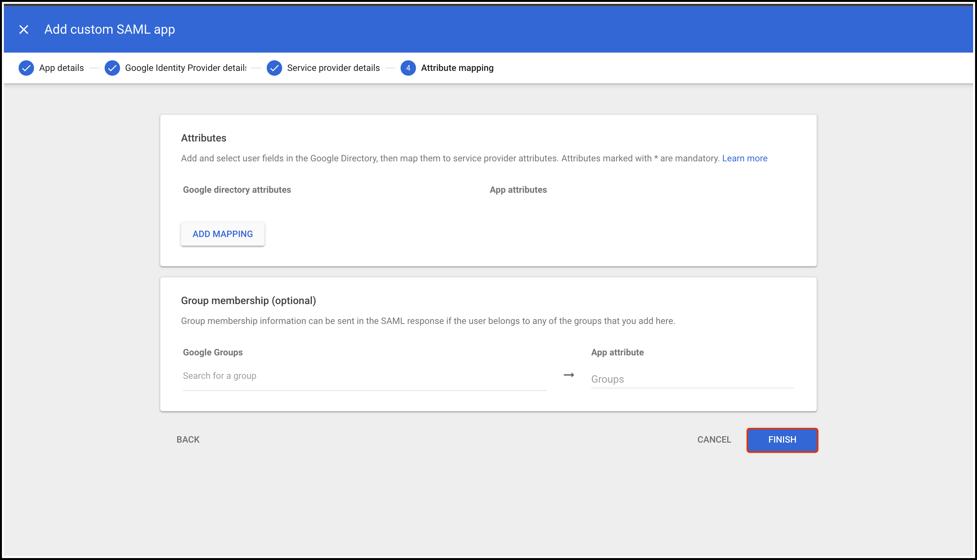Open the Learn more link
The image size is (977, 560).
pos(745,158)
